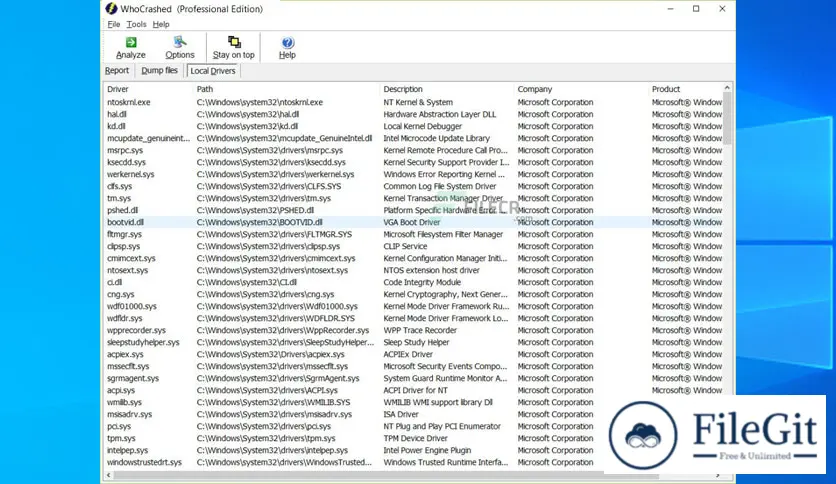The image size is (836, 484).
Task: Select the acpiex.sys driver row
Action: point(413,354)
